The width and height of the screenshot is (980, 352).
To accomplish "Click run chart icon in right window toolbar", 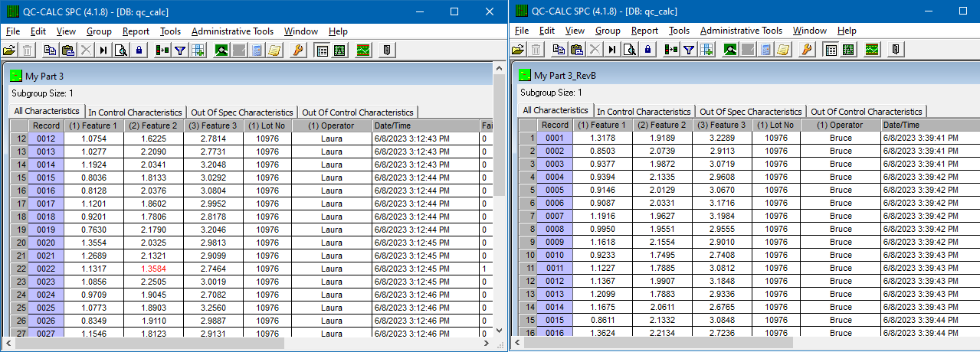I will click(872, 50).
